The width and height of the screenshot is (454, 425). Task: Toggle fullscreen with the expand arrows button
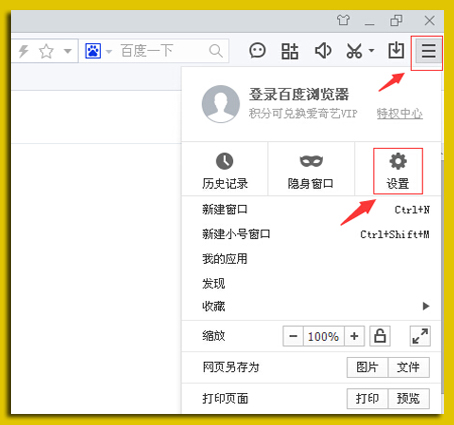[420, 336]
